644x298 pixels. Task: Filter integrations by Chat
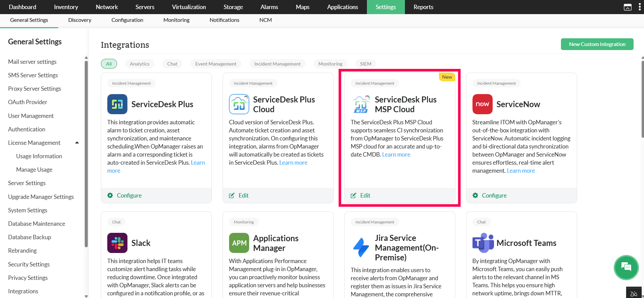(172, 64)
